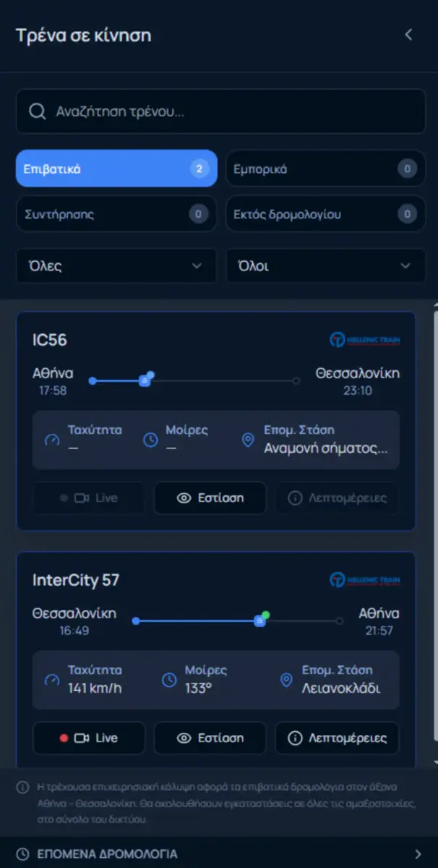Select the Επιβατικά tab
This screenshot has height=868, width=438.
click(116, 169)
